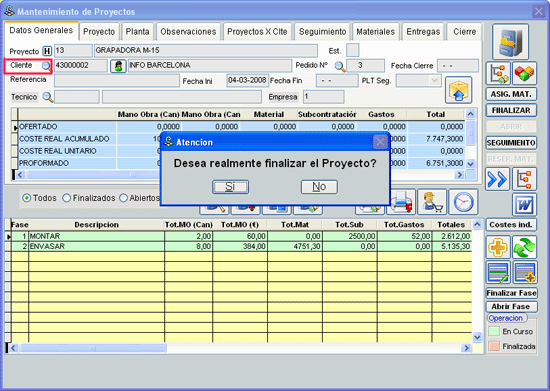Click the Fecha Ini date field
550x391 pixels.
[x=247, y=81]
